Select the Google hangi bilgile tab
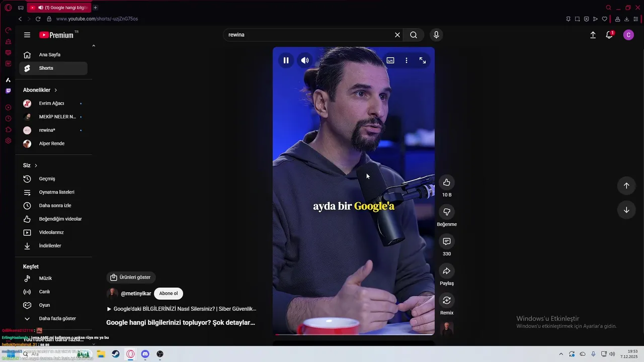 (x=59, y=8)
